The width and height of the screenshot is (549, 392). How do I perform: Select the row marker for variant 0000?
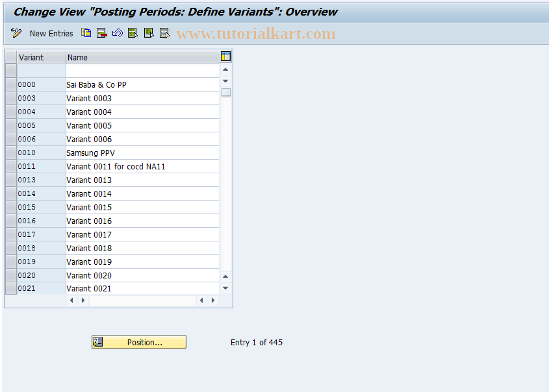click(x=10, y=84)
